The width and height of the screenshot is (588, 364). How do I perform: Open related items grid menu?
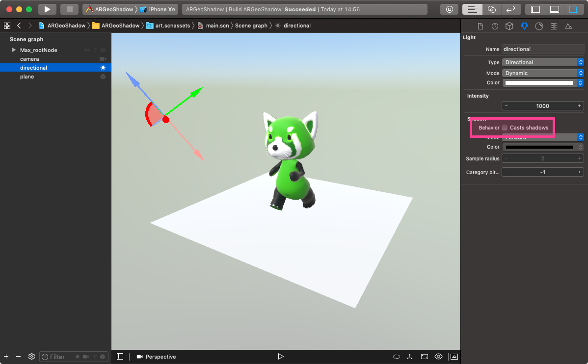click(x=7, y=26)
